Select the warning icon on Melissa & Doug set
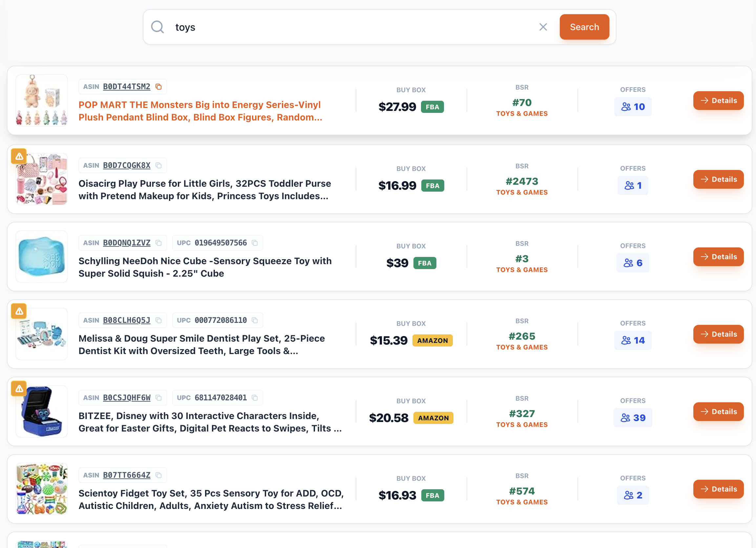The image size is (756, 548). click(x=19, y=311)
